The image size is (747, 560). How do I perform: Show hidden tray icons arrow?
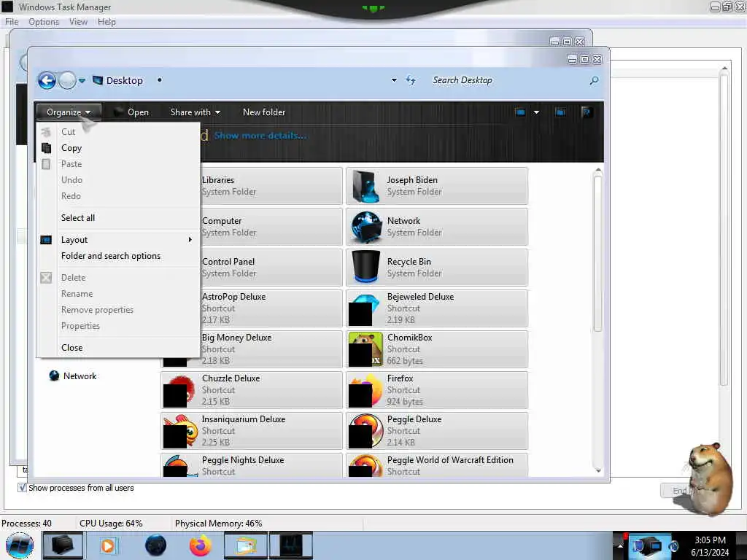620,545
